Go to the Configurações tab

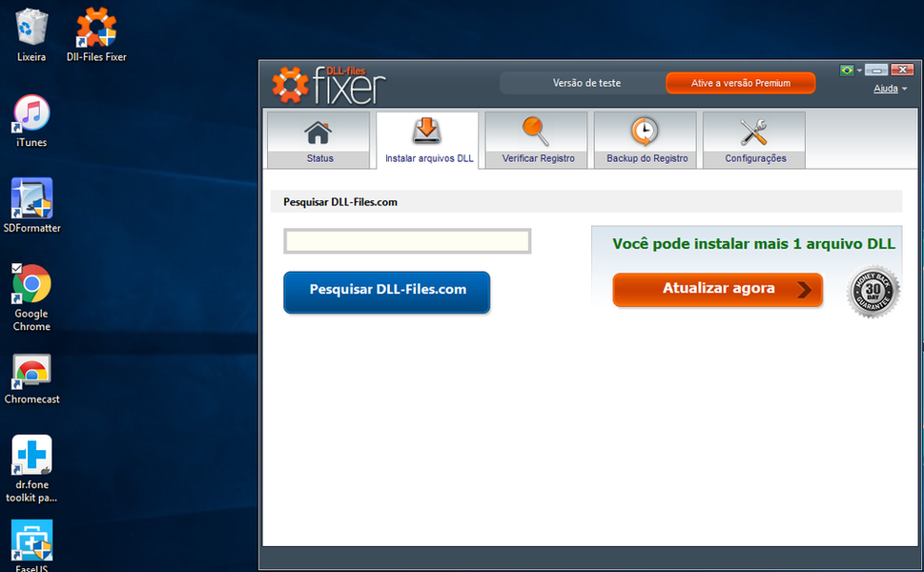point(754,140)
